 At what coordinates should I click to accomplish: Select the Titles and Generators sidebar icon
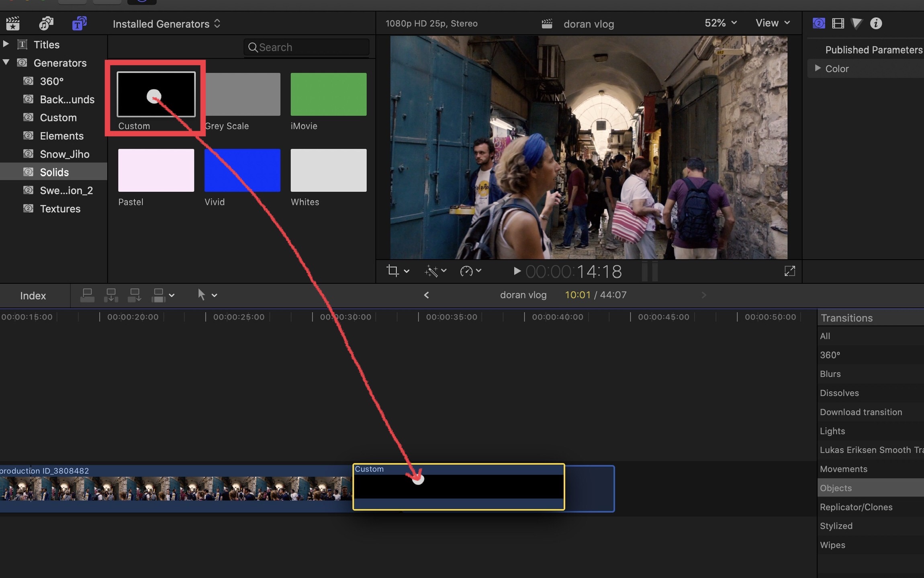point(79,24)
